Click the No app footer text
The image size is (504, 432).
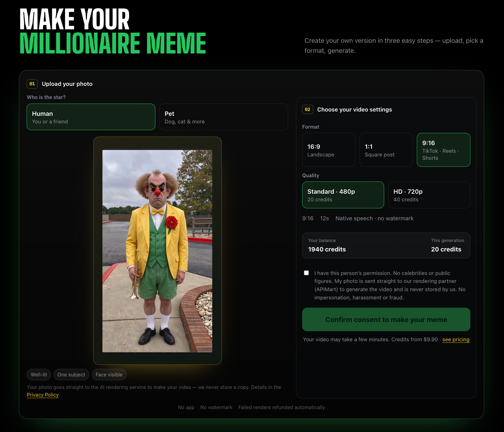[x=186, y=407]
